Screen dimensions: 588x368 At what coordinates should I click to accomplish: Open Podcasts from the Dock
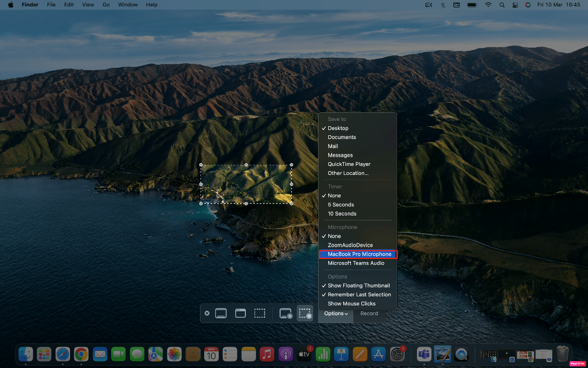(285, 354)
